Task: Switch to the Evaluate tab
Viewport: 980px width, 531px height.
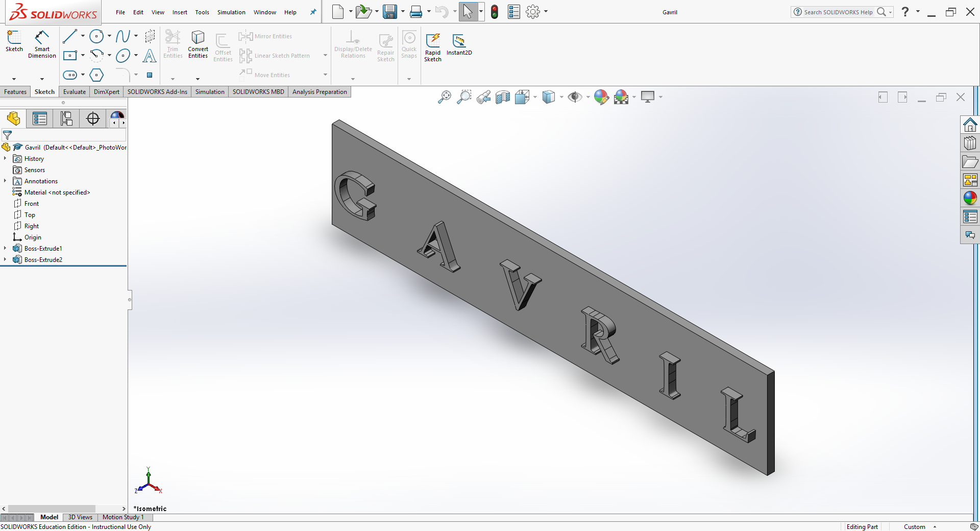Action: pos(75,92)
